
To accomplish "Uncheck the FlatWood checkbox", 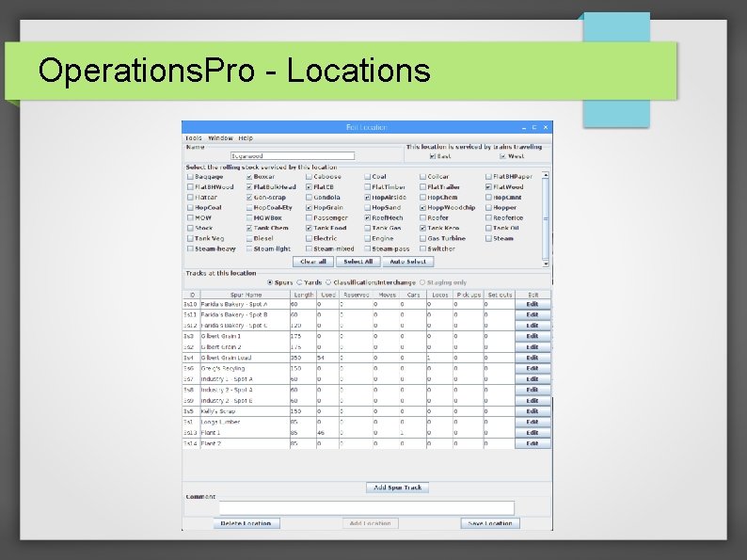I will click(x=488, y=187).
